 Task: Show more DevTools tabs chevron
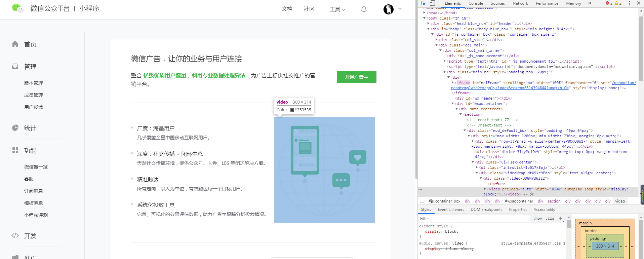[x=590, y=3]
